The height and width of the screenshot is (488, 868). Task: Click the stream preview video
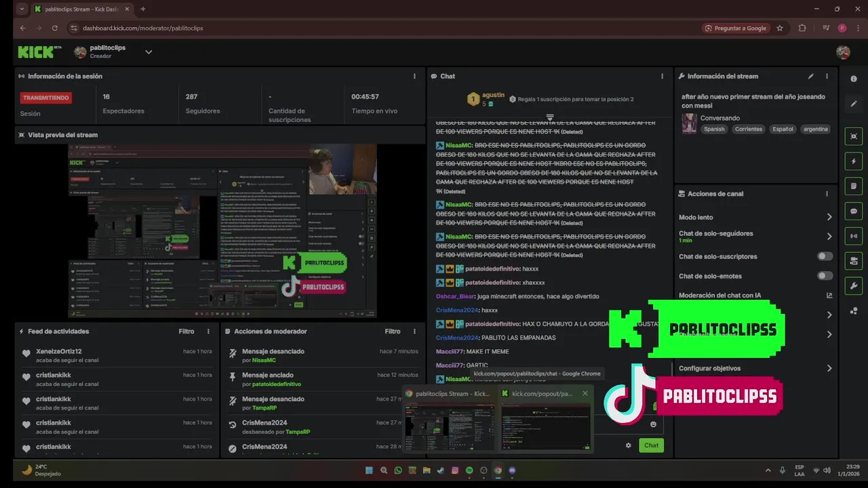pos(222,230)
